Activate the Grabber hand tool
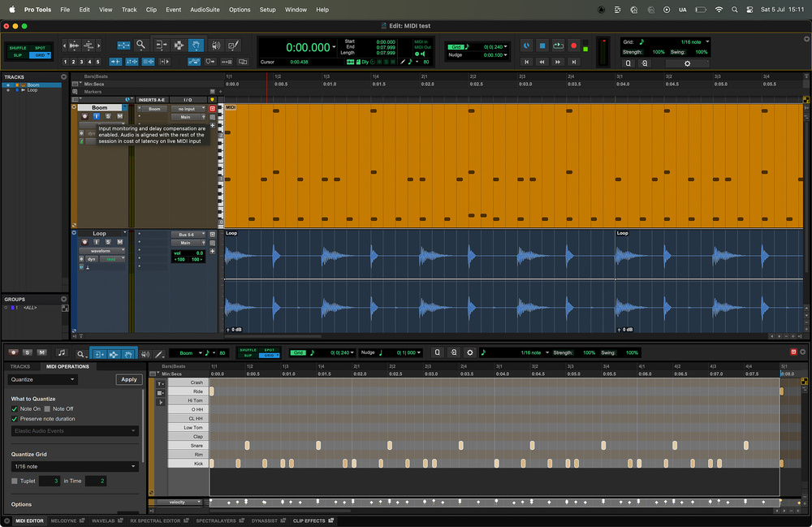Image resolution: width=812 pixels, height=527 pixels. pyautogui.click(x=197, y=45)
